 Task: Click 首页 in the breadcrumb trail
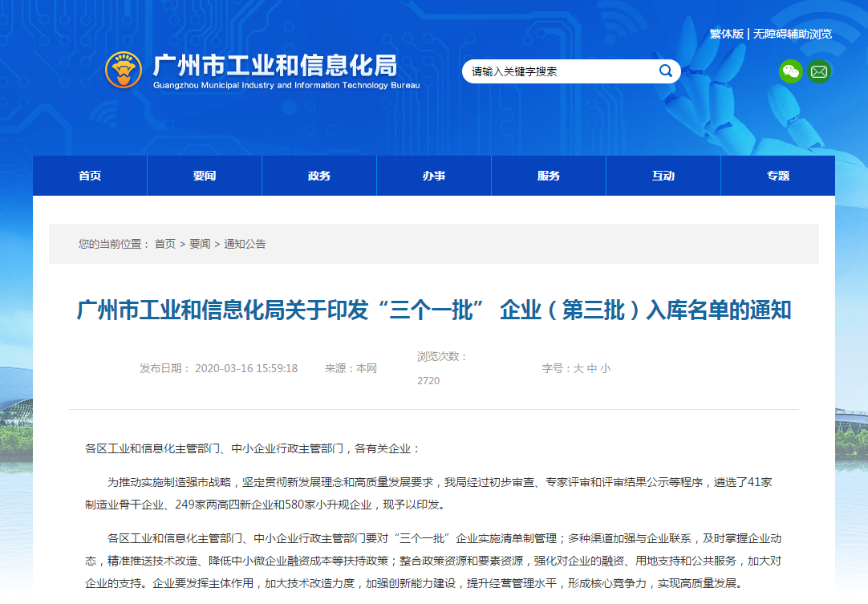[165, 244]
